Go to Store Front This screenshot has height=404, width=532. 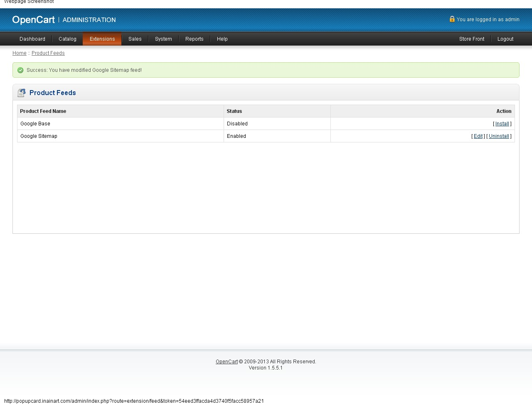click(x=472, y=39)
